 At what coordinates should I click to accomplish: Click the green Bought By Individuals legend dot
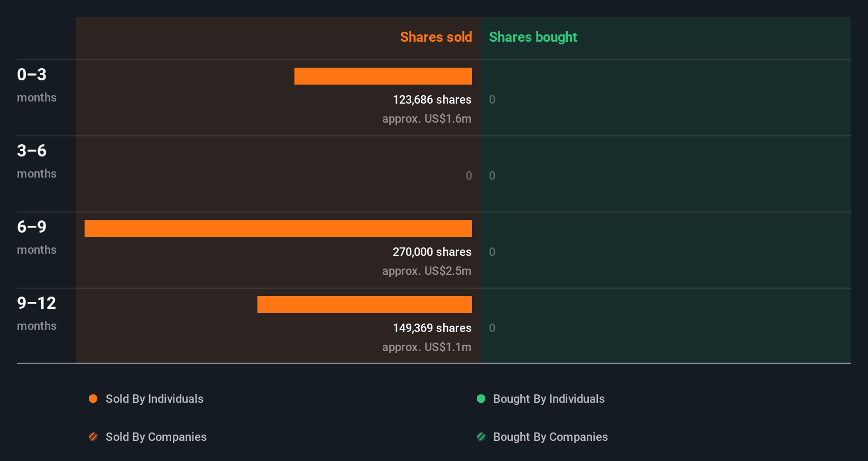(x=481, y=399)
